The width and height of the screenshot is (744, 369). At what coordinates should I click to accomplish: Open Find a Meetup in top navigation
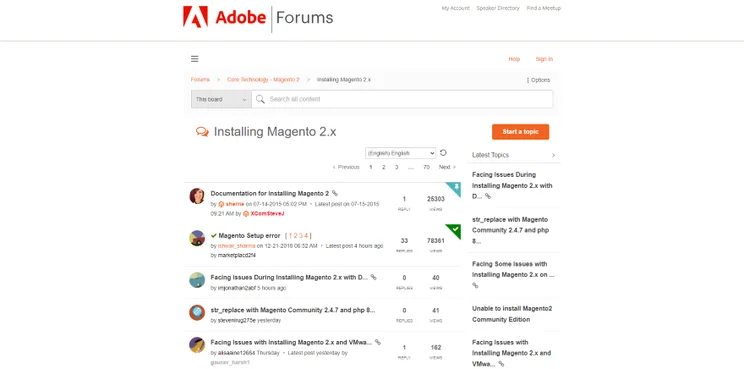click(543, 8)
